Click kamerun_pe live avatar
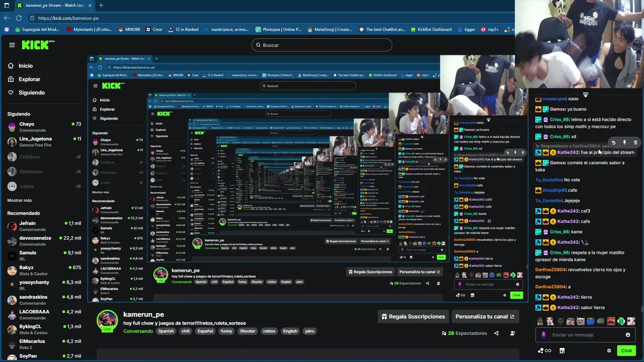The image size is (644, 362). coord(107,320)
